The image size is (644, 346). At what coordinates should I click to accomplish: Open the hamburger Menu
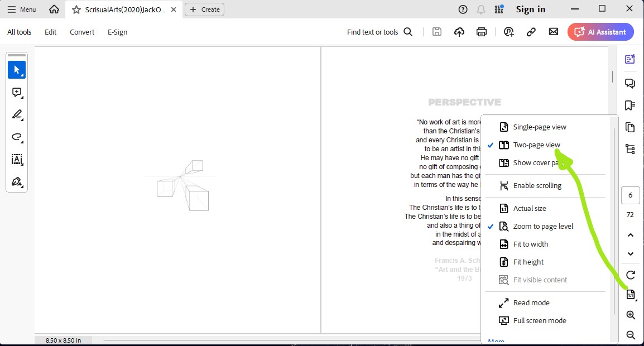click(21, 9)
